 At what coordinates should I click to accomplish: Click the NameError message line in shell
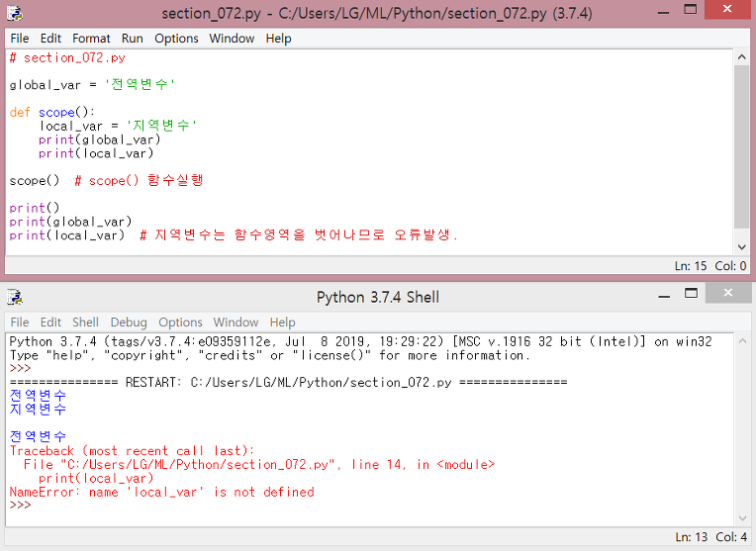[162, 493]
